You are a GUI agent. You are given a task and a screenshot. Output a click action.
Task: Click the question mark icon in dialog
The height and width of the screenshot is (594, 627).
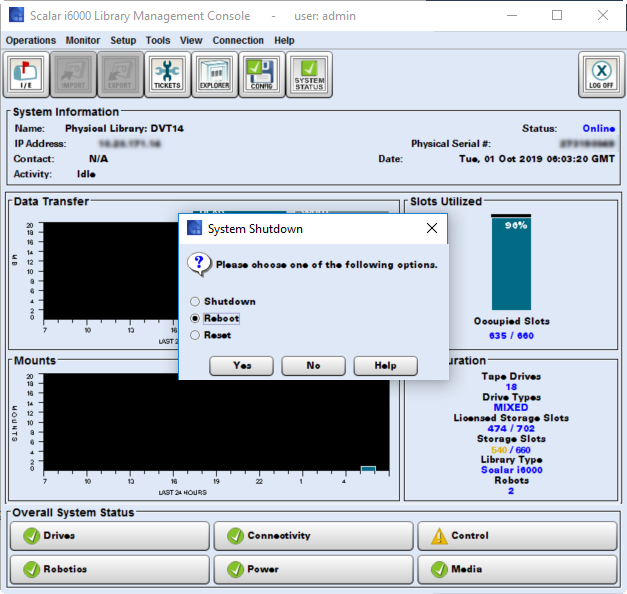coord(199,264)
